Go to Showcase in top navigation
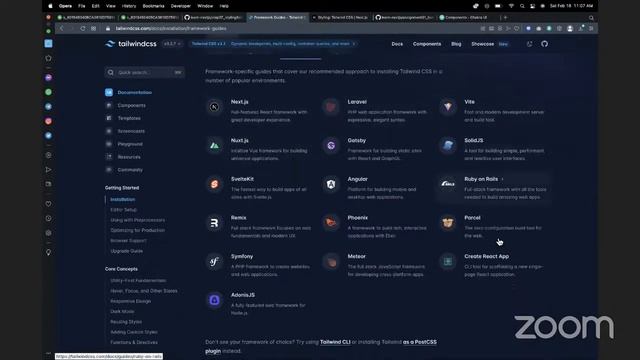The width and height of the screenshot is (640, 360). (482, 44)
